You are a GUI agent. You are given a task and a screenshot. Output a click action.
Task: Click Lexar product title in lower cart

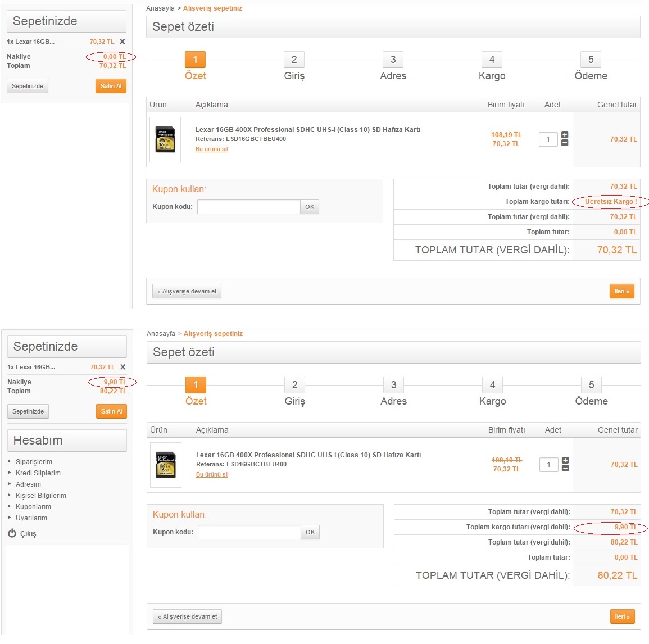tap(308, 455)
